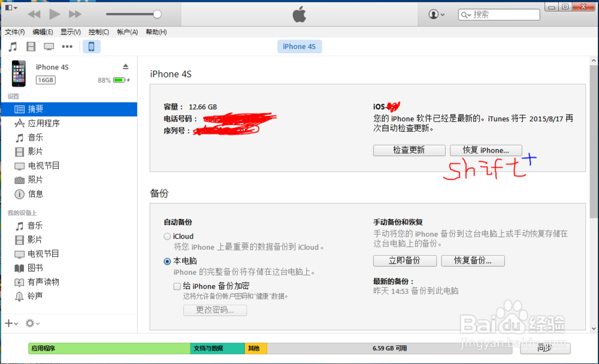Image resolution: width=599 pixels, height=364 pixels.
Task: Open the account user icon dropdown
Action: 436,14
